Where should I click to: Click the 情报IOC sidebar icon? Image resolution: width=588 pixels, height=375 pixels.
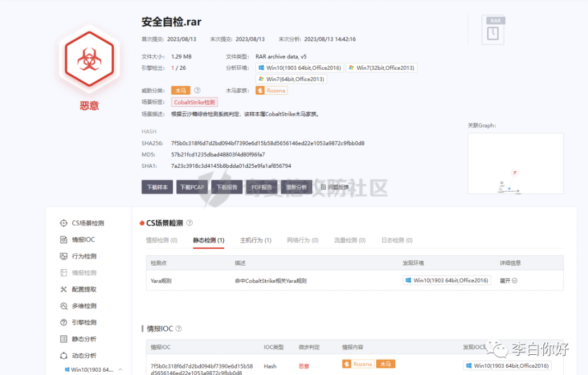(x=63, y=239)
